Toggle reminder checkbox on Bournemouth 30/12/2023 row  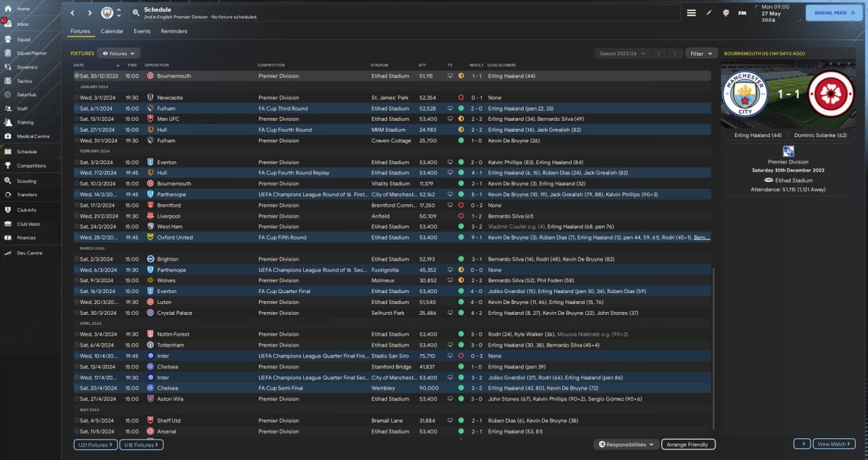point(77,76)
